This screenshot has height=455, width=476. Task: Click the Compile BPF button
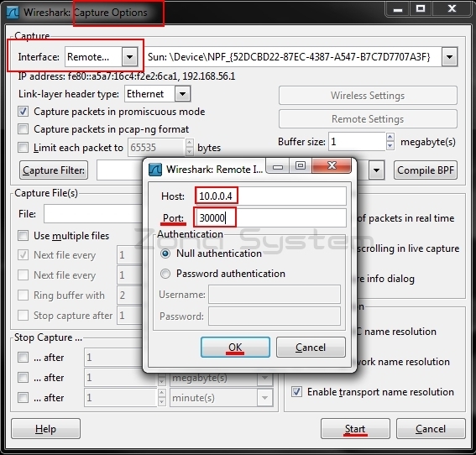click(x=426, y=170)
